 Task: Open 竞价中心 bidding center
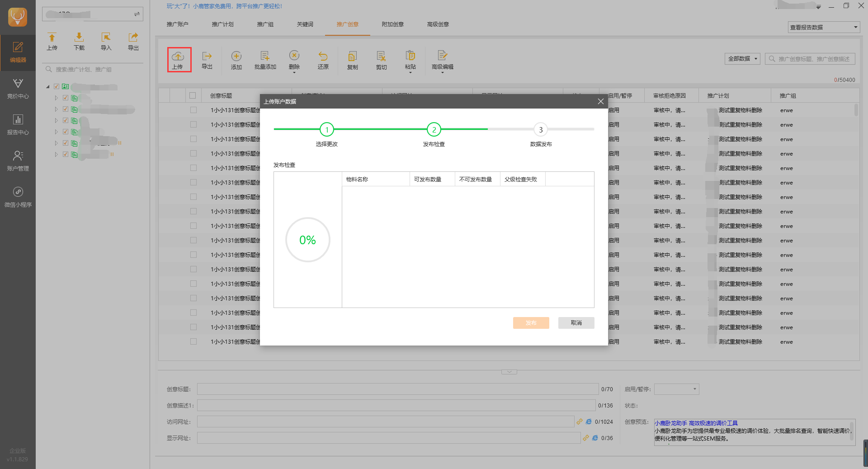point(18,89)
